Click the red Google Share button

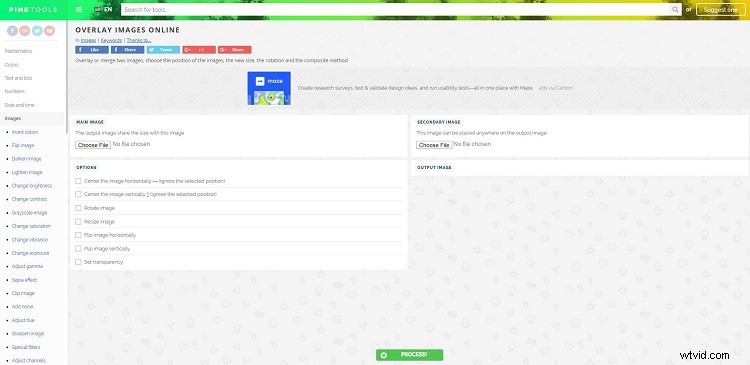234,50
